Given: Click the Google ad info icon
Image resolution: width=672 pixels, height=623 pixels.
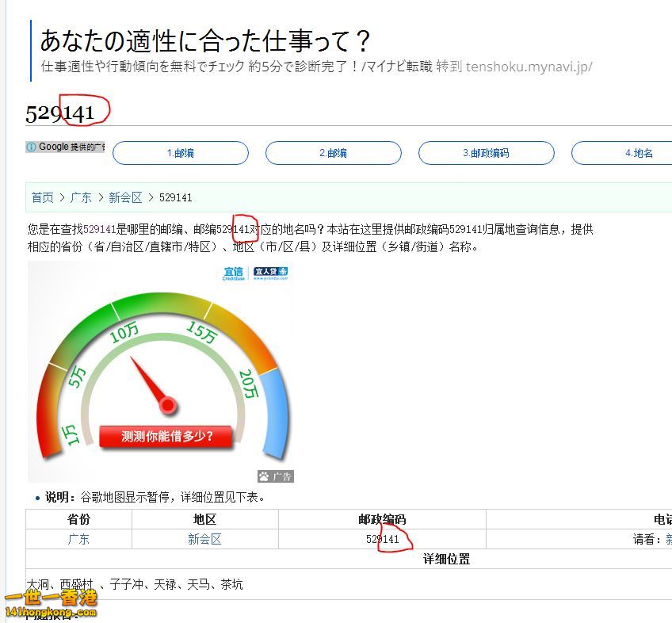Looking at the screenshot, I should tap(31, 147).
